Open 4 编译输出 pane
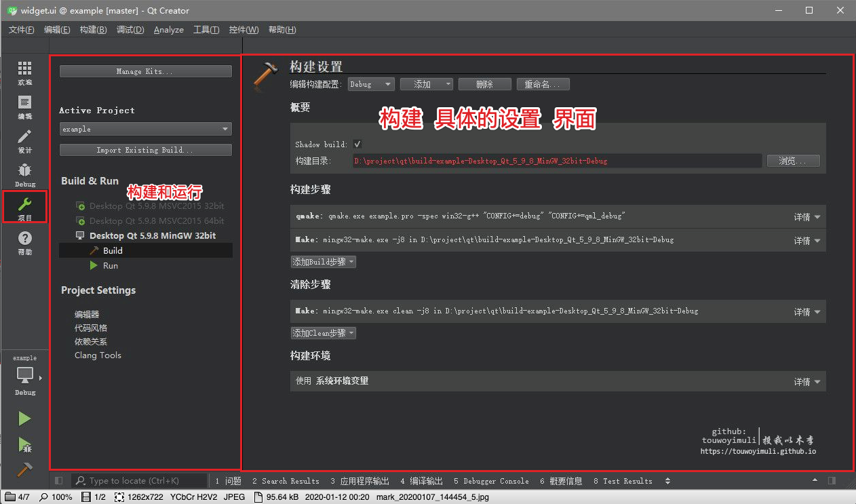856x504 pixels. 421,481
